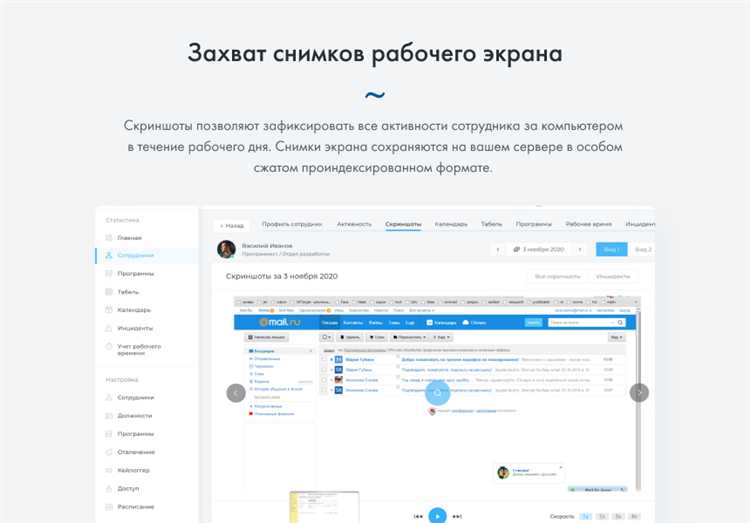This screenshot has width=750, height=523.
Task: Open Сотрудники icon under Настройки section
Action: [109, 398]
